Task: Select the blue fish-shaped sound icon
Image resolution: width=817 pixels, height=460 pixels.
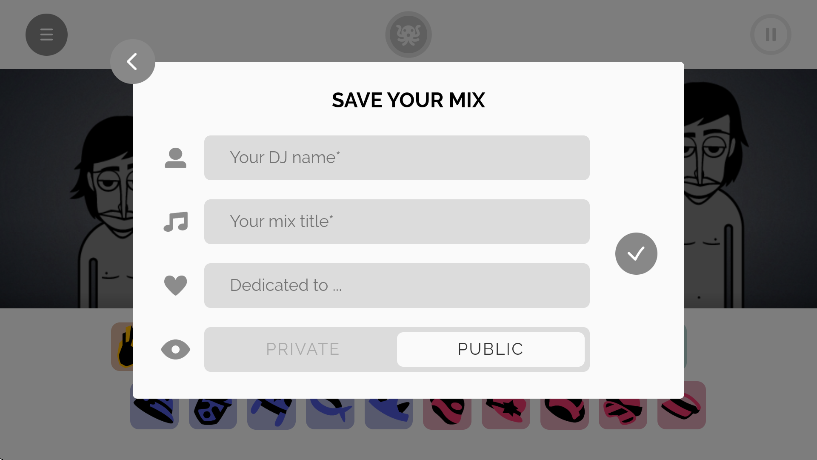Action: pos(330,412)
